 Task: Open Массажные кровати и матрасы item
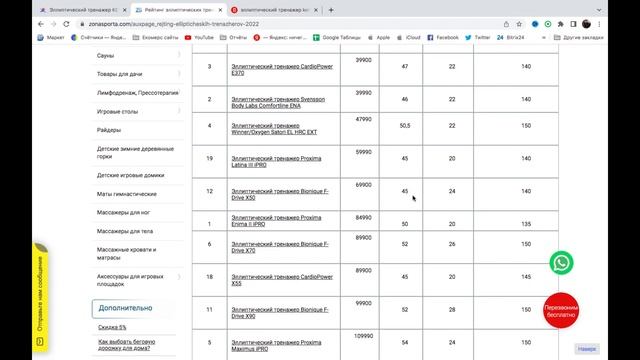pyautogui.click(x=127, y=253)
